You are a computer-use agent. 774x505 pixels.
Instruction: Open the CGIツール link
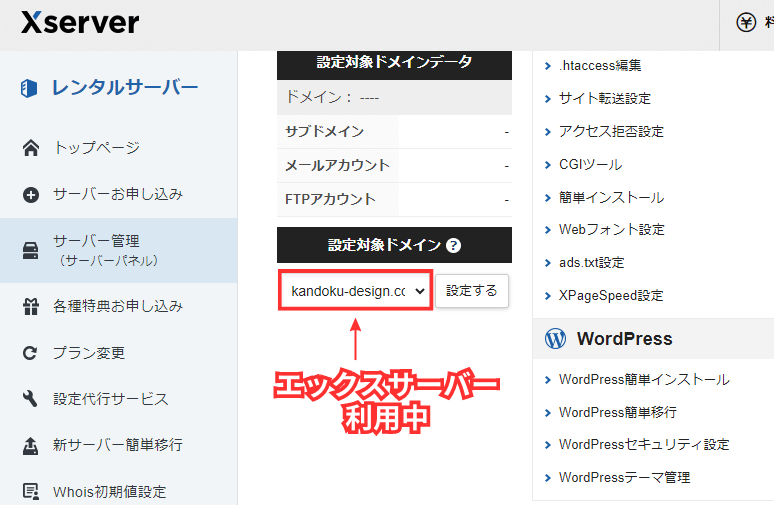pos(590,164)
